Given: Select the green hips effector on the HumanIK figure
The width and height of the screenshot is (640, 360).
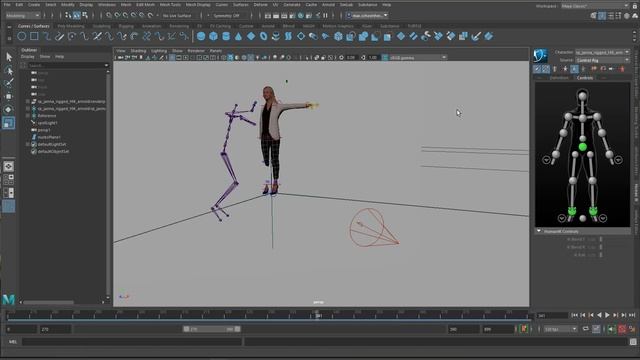Looking at the screenshot, I should (x=582, y=147).
